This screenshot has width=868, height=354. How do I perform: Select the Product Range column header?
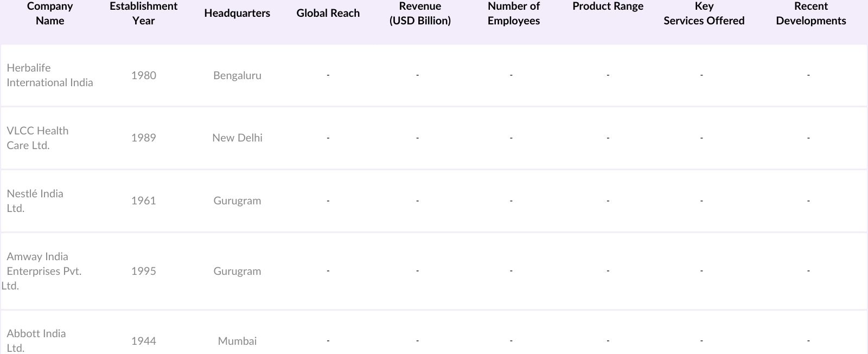pyautogui.click(x=608, y=7)
